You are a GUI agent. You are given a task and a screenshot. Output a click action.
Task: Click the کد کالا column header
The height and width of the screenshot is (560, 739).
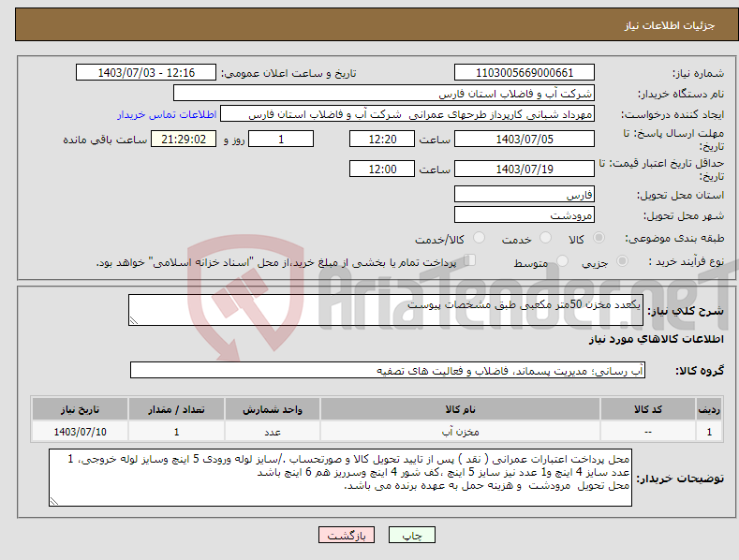[x=648, y=409]
